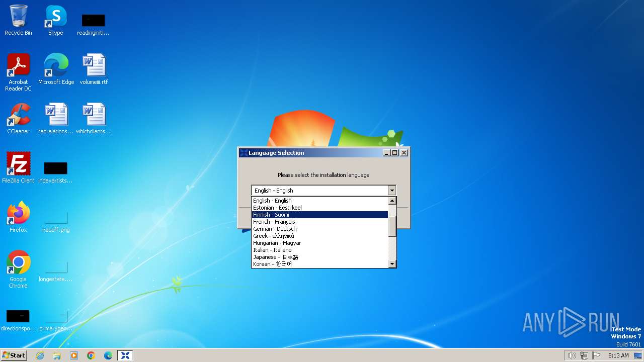Open Edge from the taskbar

click(x=108, y=355)
